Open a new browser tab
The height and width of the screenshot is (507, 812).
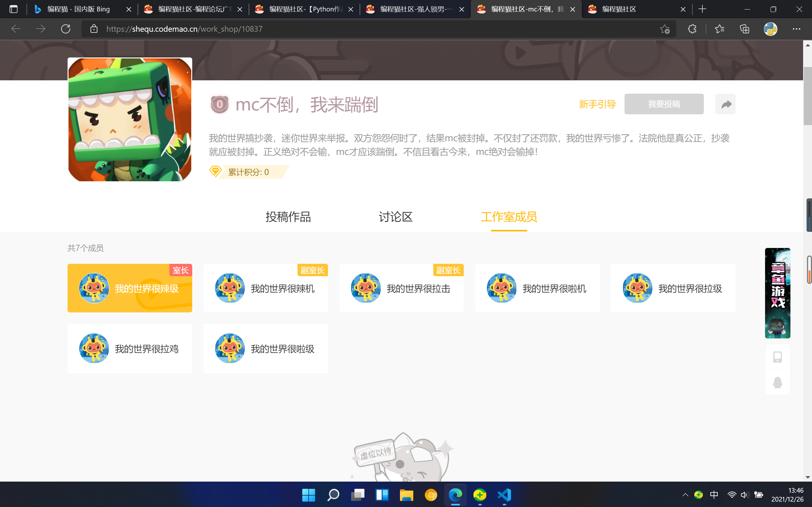[x=702, y=9]
